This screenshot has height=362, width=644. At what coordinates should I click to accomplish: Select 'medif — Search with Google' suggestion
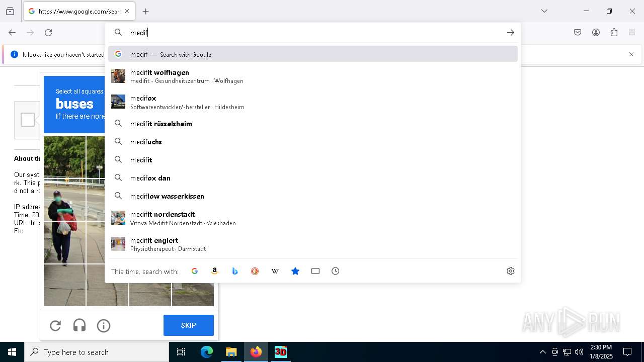pos(313,54)
